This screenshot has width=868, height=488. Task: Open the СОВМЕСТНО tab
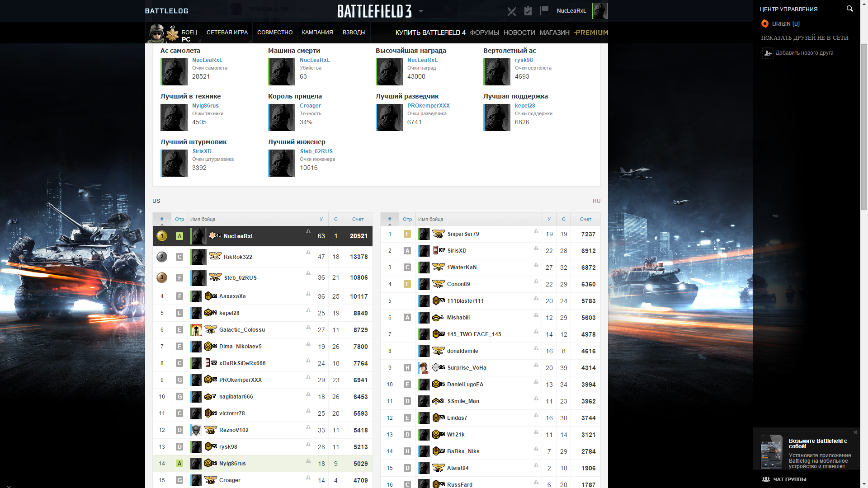pos(275,33)
